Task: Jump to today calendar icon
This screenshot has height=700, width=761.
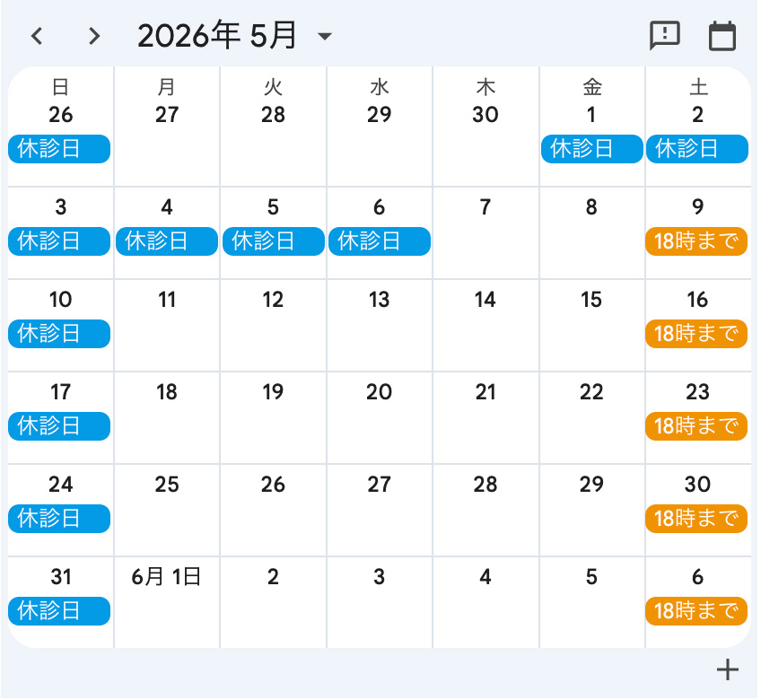Action: click(x=722, y=35)
